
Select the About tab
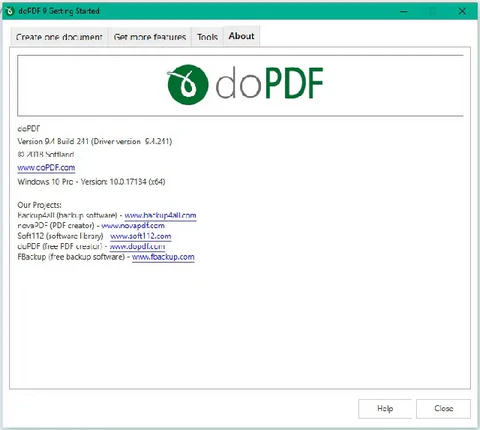click(x=242, y=36)
